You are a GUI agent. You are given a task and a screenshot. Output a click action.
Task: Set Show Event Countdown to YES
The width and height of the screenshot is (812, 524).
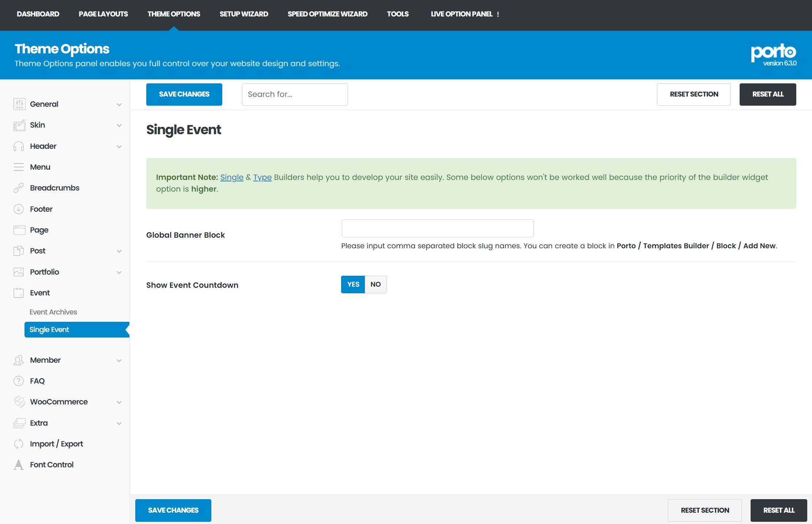point(353,284)
